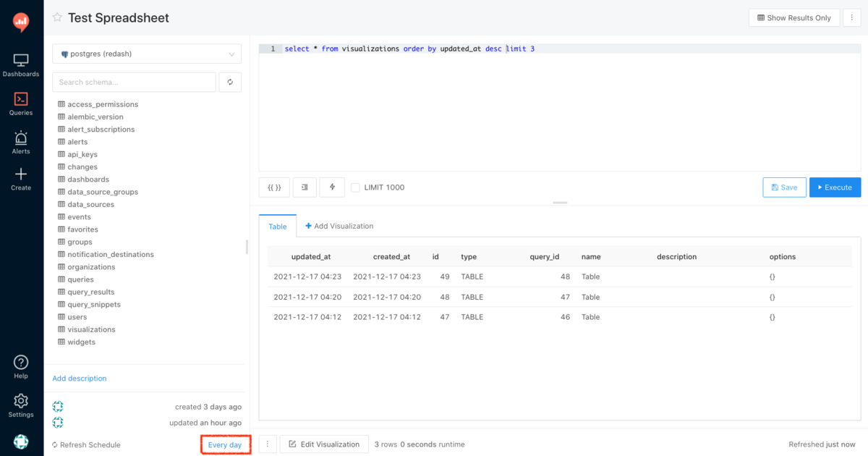This screenshot has width=868, height=456.
Task: Click Edit Visualization
Action: [324, 444]
